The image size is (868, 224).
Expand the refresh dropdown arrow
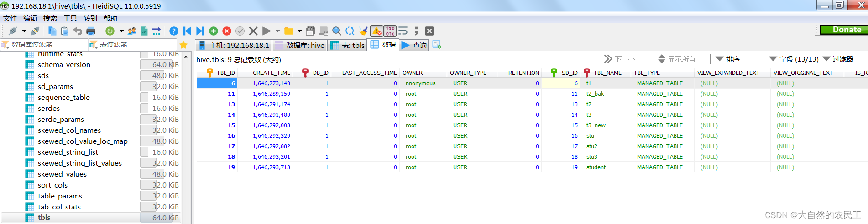(x=121, y=31)
